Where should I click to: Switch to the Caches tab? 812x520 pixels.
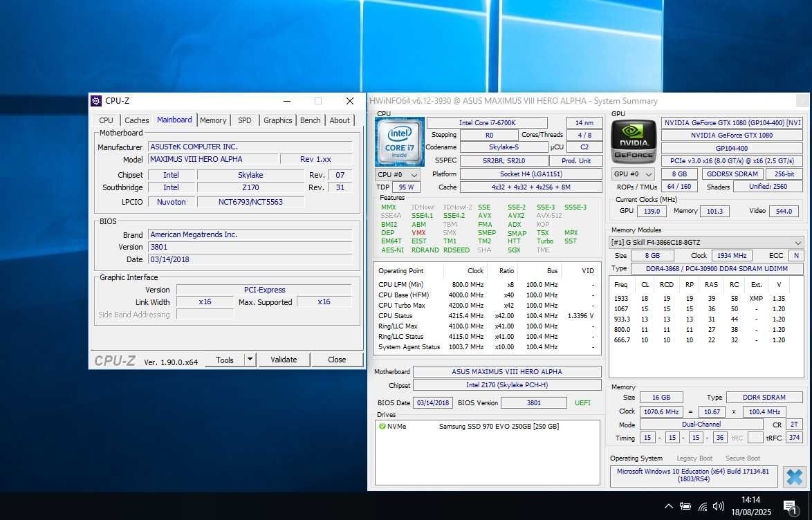[x=137, y=120]
